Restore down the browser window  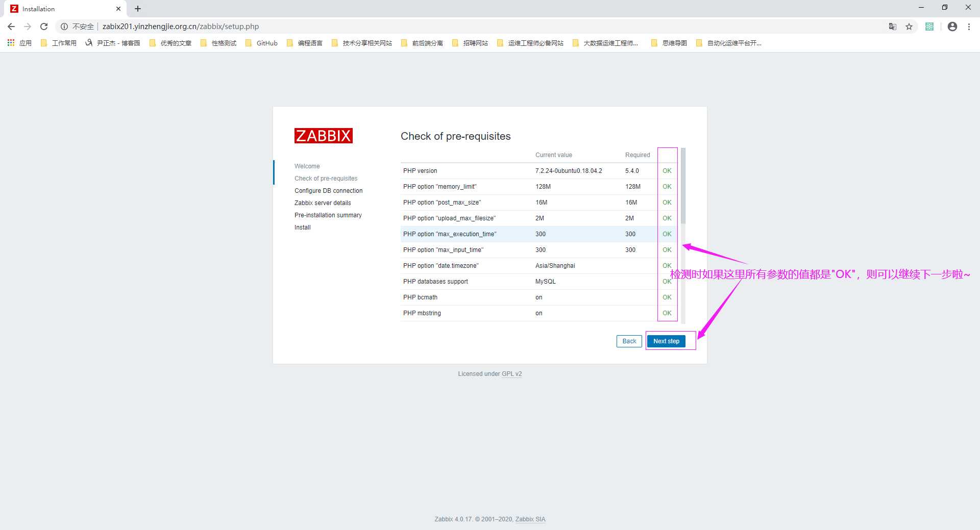[945, 8]
